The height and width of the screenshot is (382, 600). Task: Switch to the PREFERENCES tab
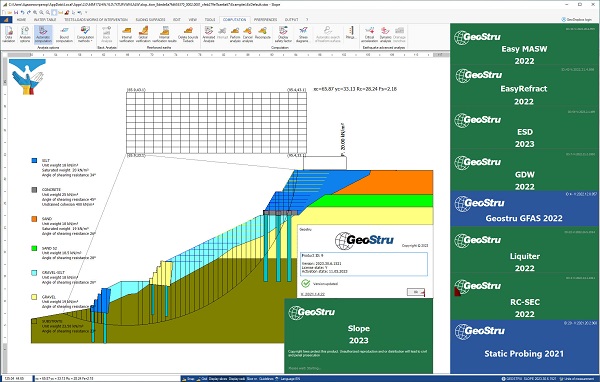[265, 20]
